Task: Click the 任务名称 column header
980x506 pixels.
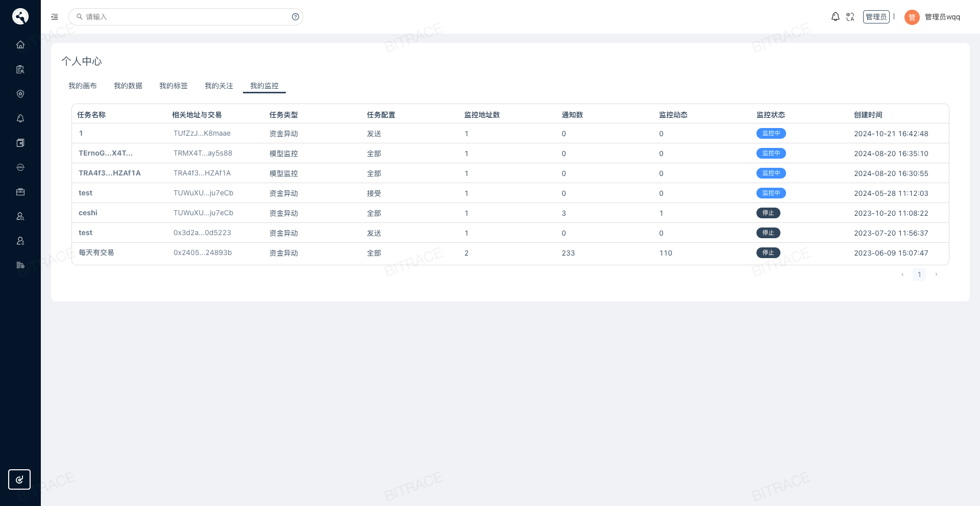Action: tap(91, 115)
